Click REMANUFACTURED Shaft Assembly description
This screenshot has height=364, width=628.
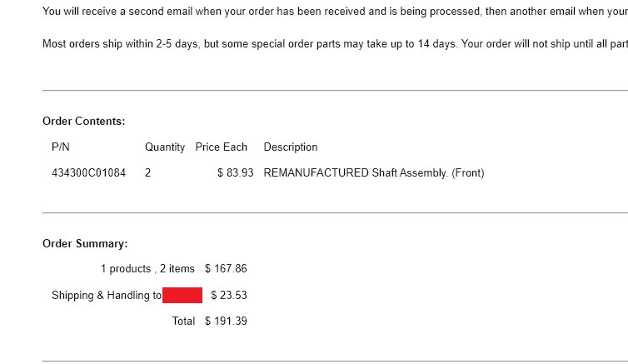374,173
